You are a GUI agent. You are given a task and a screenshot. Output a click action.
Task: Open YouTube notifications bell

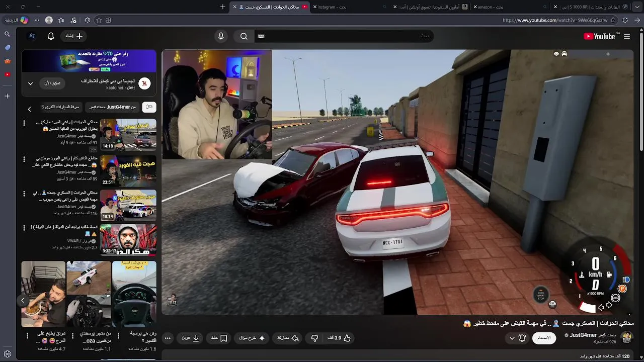tap(51, 36)
